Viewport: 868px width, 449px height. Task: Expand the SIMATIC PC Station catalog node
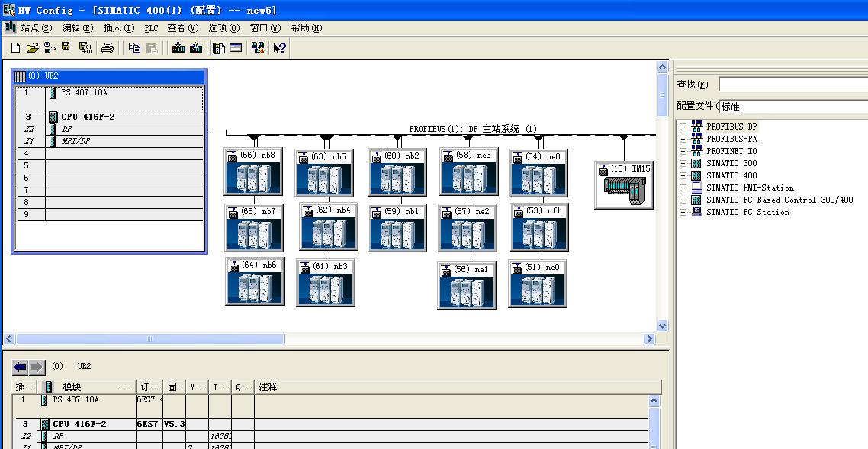683,213
